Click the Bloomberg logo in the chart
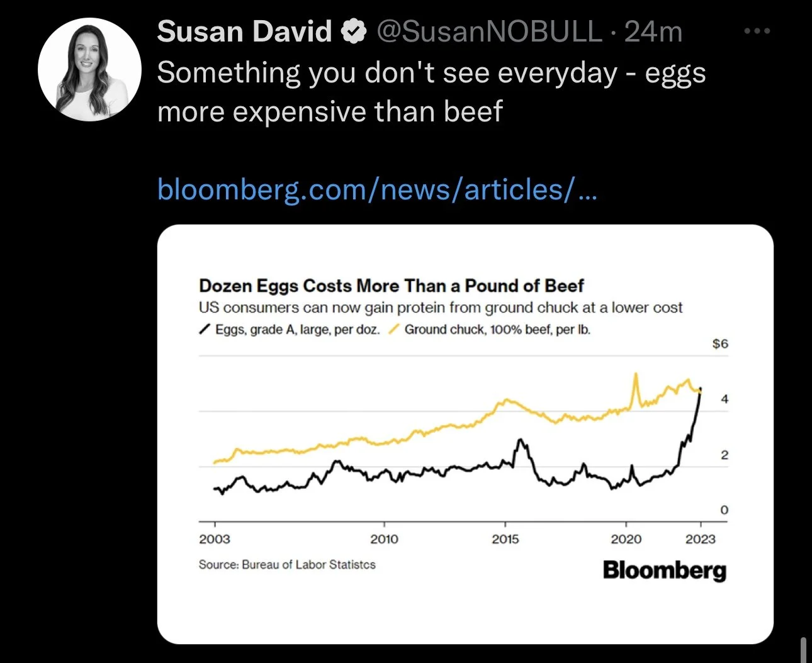The image size is (812, 663). click(664, 570)
